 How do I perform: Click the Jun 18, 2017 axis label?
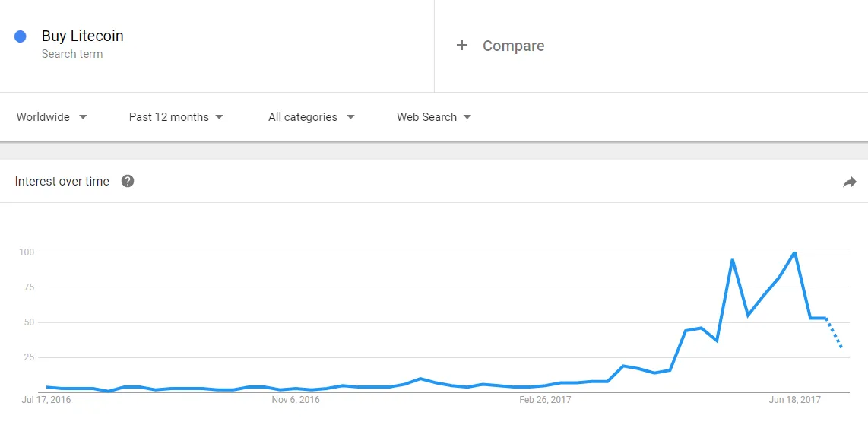[x=796, y=400]
